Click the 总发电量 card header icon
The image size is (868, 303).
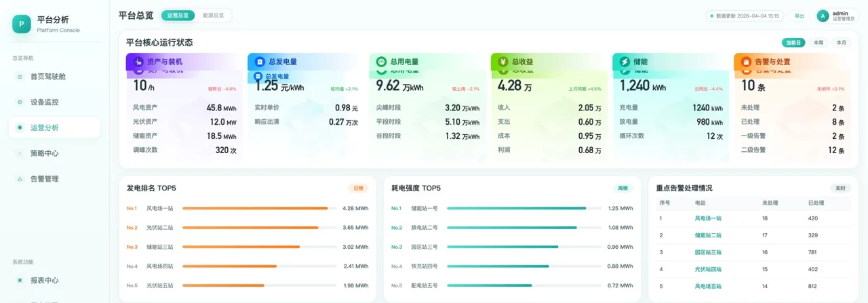point(259,62)
